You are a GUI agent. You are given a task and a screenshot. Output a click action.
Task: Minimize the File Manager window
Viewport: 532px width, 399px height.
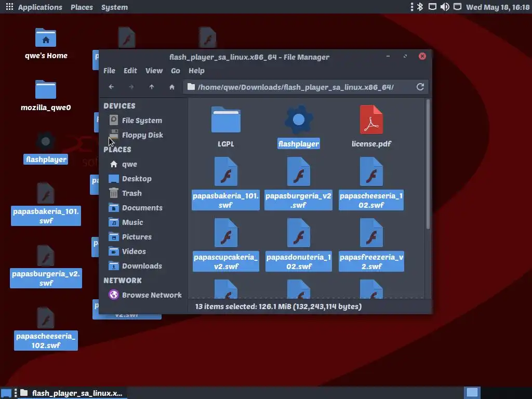click(388, 56)
